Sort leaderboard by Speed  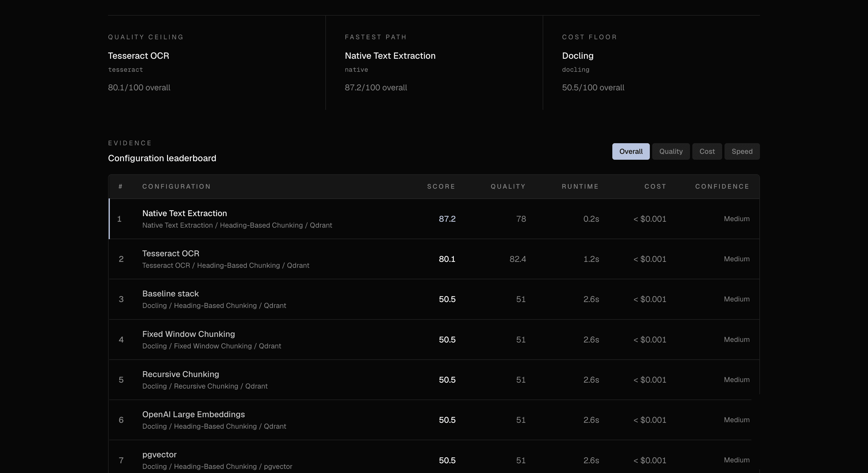pos(742,151)
